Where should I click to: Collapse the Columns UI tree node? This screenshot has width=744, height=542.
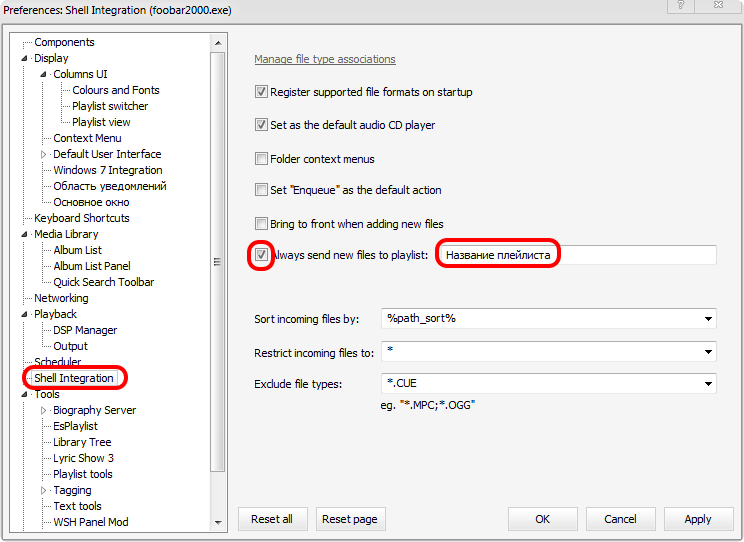tap(44, 74)
